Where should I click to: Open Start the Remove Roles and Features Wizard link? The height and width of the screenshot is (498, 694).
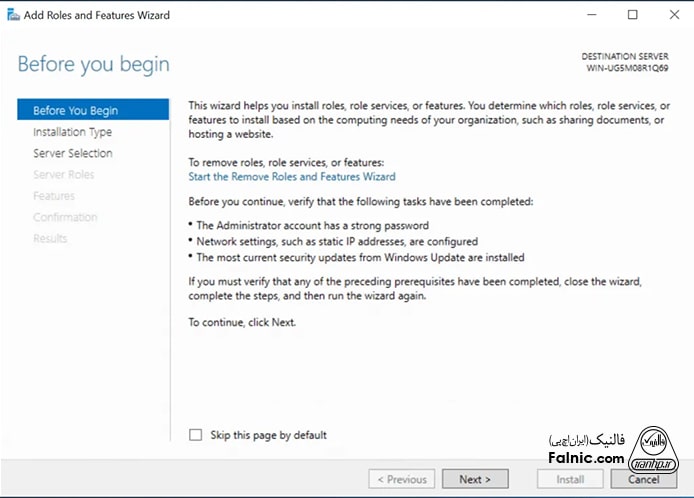[x=292, y=177]
